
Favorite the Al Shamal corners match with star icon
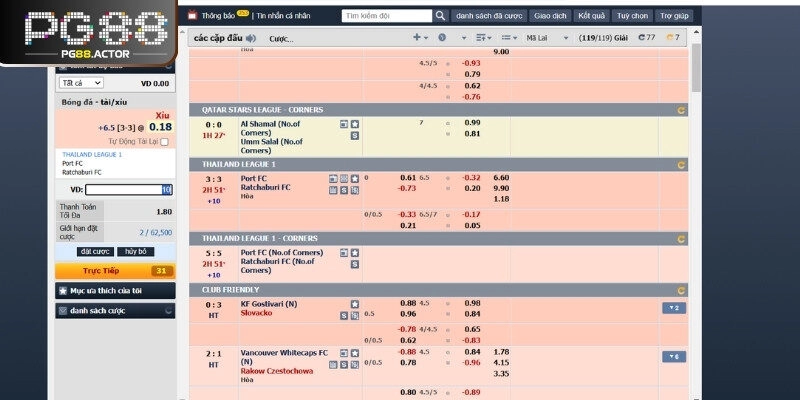point(354,124)
